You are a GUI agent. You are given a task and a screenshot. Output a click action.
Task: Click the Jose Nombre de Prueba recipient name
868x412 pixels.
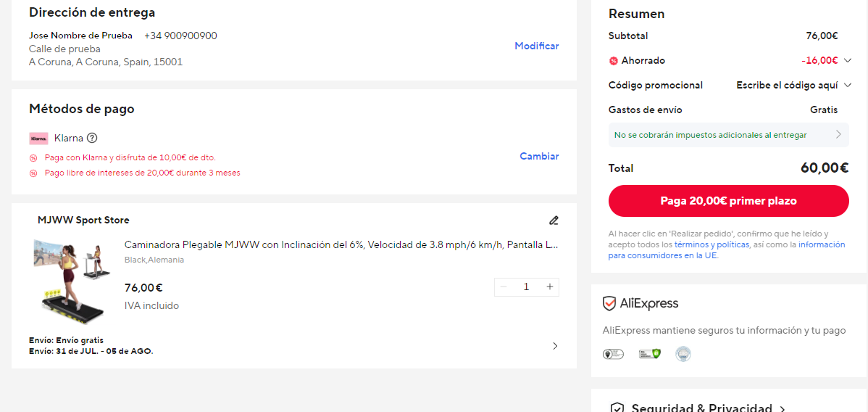pos(81,36)
